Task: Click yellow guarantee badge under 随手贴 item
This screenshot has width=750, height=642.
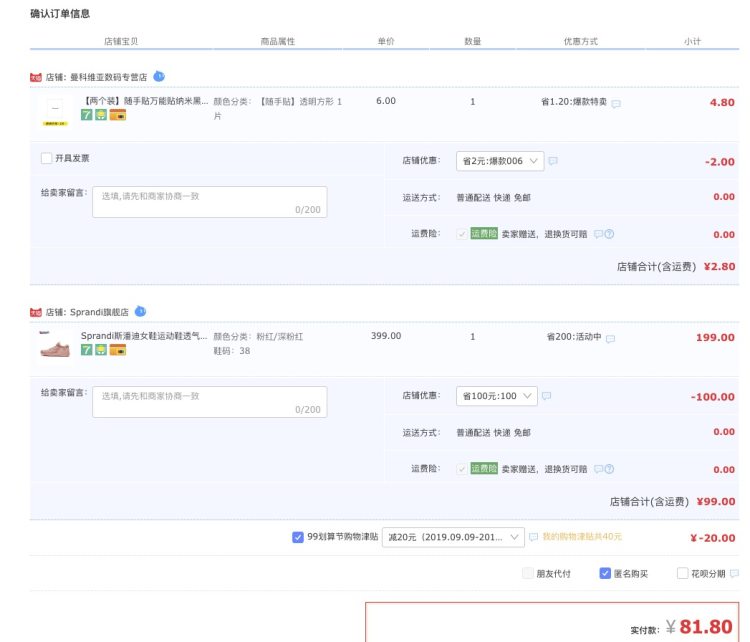Action: 101,115
